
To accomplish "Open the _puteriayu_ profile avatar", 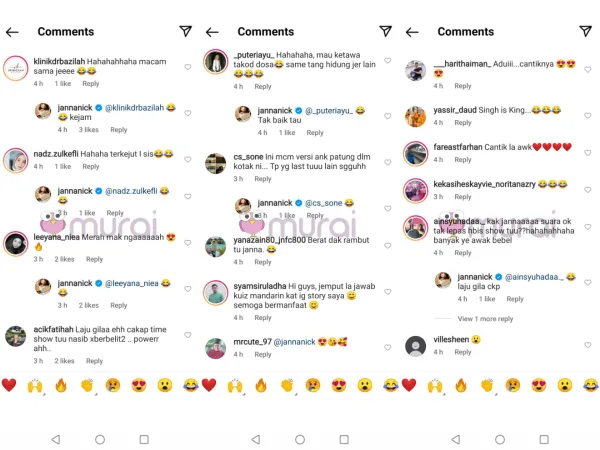I will (x=216, y=62).
